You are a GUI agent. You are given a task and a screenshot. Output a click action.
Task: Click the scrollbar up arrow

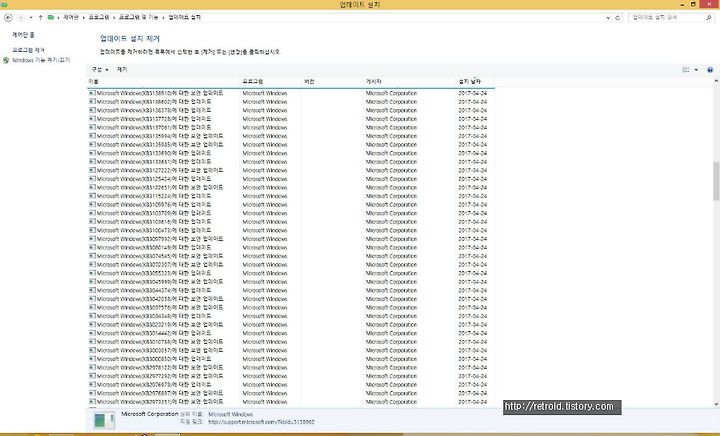click(x=716, y=81)
